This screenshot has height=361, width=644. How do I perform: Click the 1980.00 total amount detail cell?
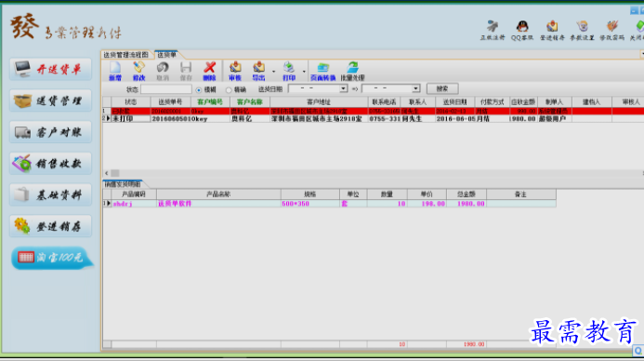click(467, 204)
